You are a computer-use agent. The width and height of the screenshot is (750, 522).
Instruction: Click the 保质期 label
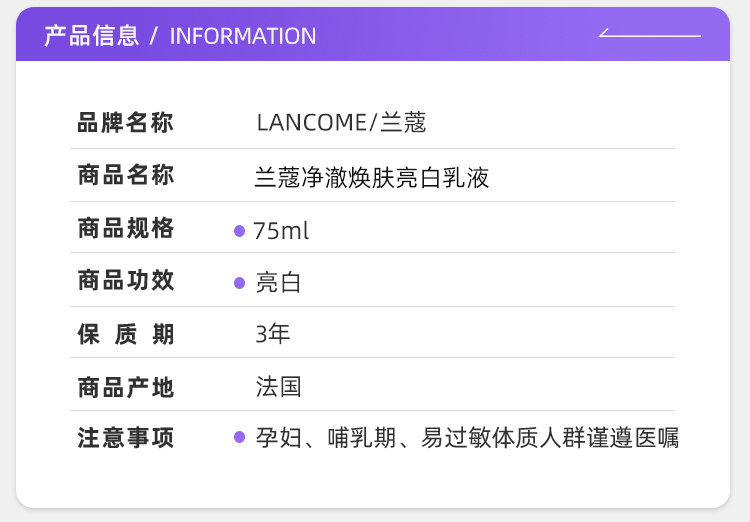point(125,334)
